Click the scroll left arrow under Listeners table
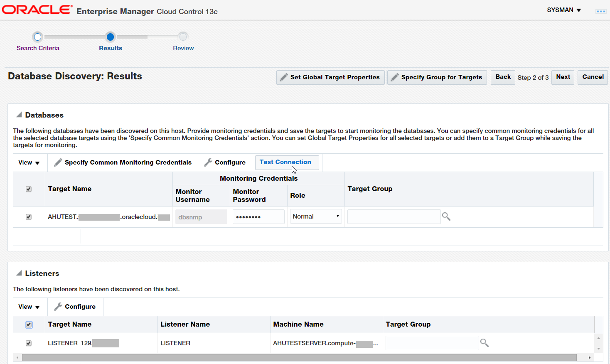This screenshot has height=364, width=610. click(x=17, y=357)
